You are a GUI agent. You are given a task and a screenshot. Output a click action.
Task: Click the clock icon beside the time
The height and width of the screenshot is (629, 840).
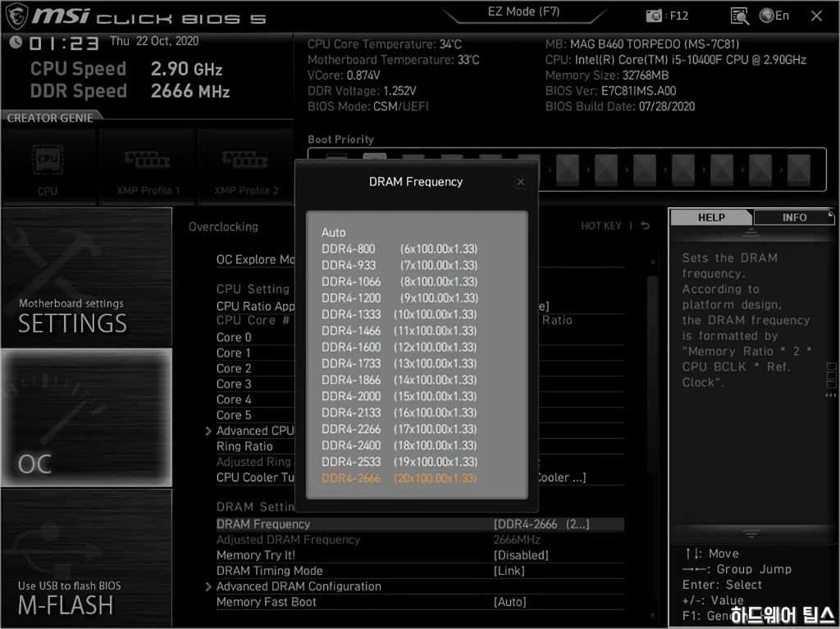pyautogui.click(x=16, y=42)
